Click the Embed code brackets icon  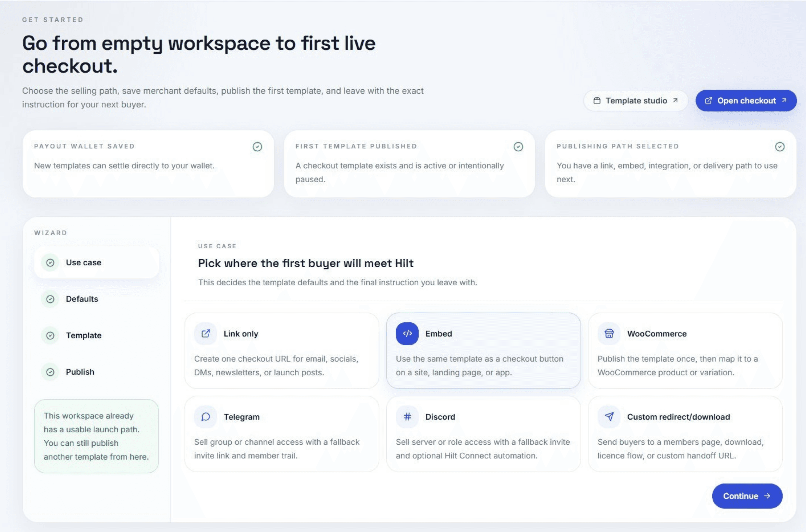tap(407, 333)
